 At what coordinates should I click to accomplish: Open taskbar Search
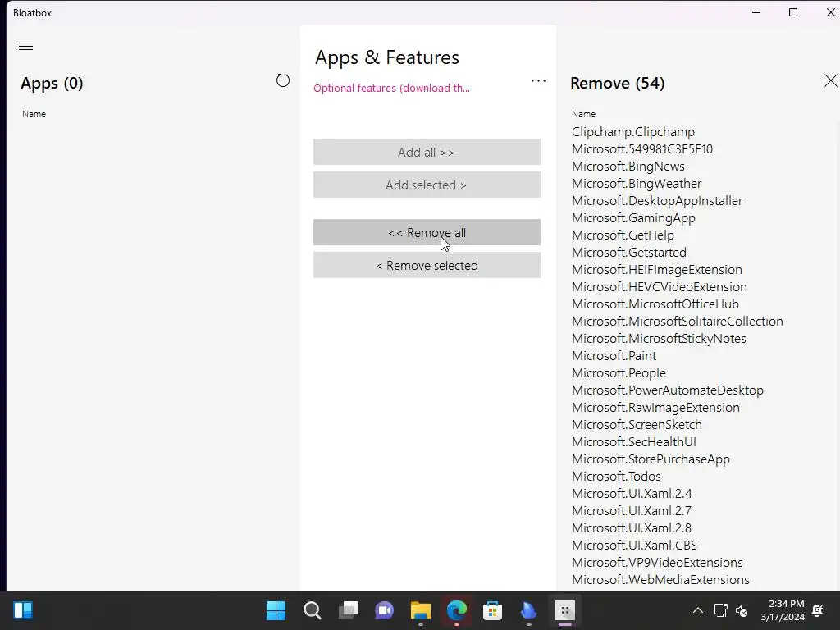313,610
